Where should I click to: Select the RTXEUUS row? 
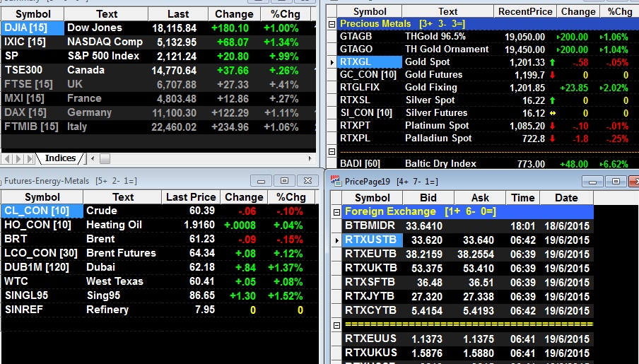point(468,339)
